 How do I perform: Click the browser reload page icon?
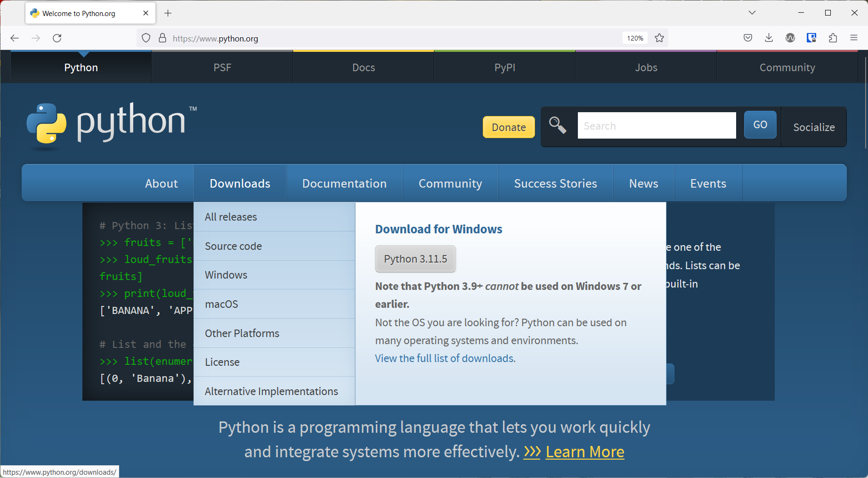coord(57,38)
